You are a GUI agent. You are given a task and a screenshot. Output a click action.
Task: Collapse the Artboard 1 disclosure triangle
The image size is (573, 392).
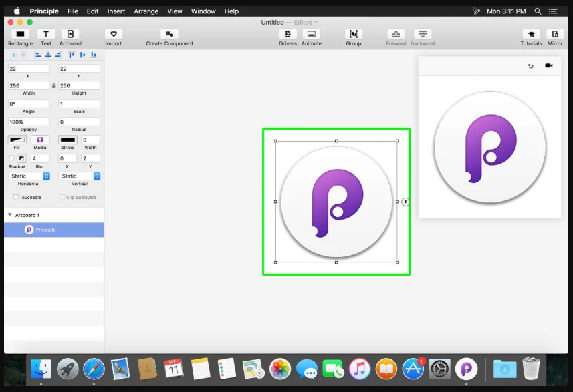(10, 215)
